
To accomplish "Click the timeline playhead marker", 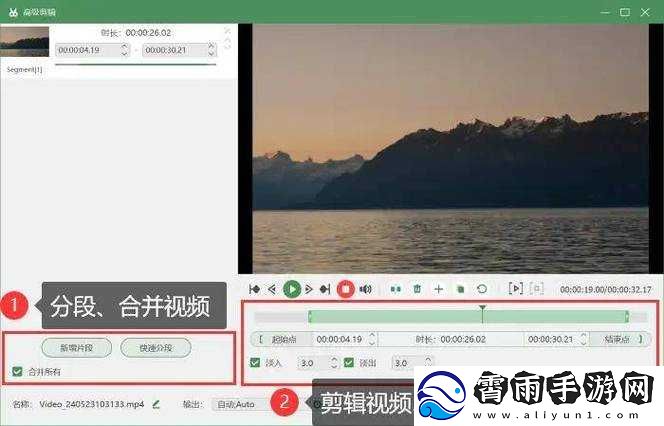I will pyautogui.click(x=482, y=313).
